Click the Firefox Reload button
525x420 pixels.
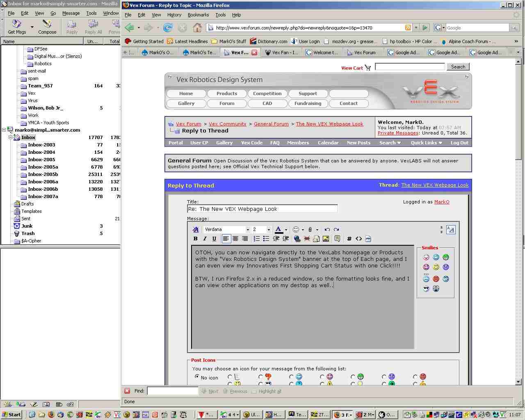pyautogui.click(x=168, y=27)
